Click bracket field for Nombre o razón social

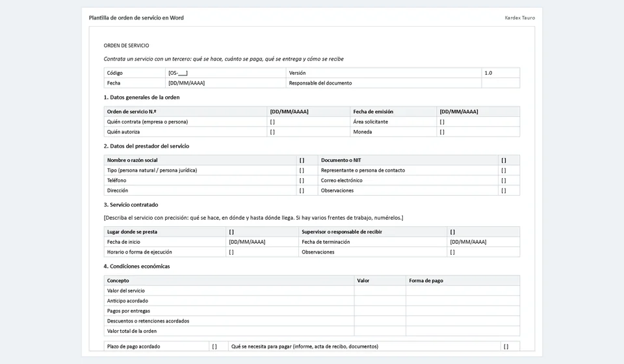pyautogui.click(x=306, y=161)
